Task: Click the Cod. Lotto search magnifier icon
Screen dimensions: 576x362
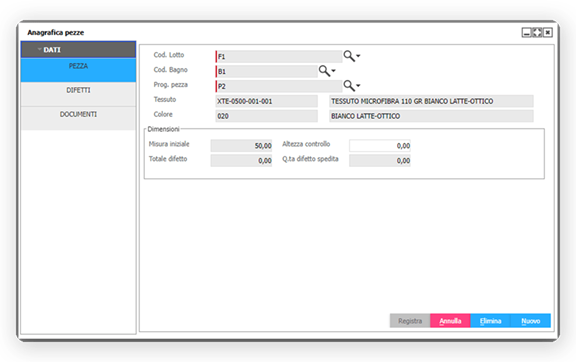Action: click(349, 56)
